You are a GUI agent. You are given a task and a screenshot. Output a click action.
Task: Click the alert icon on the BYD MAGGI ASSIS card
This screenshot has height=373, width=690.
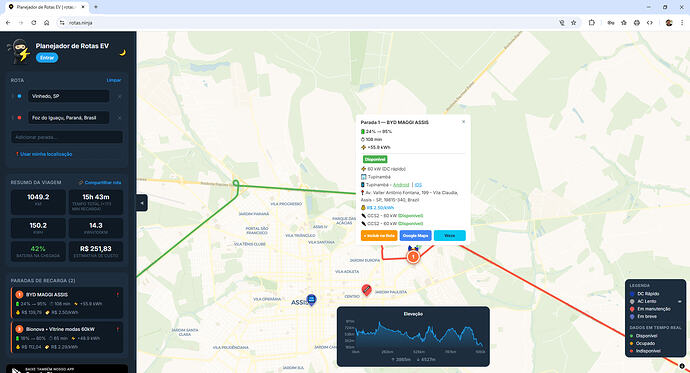tap(117, 294)
